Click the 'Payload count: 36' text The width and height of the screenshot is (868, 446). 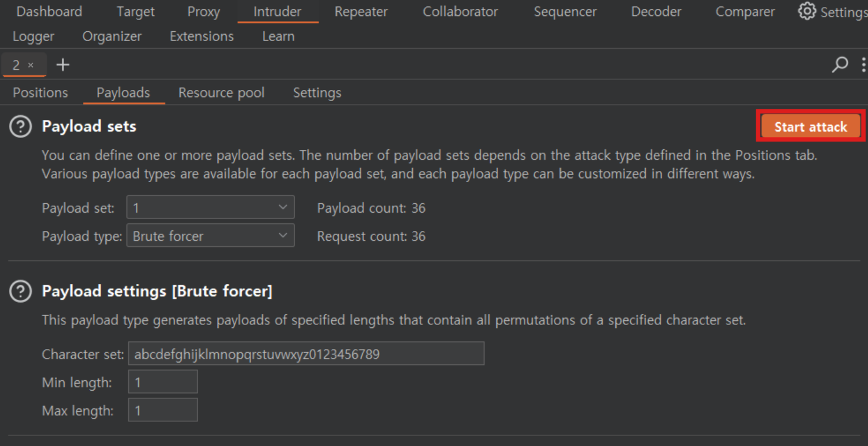click(371, 208)
